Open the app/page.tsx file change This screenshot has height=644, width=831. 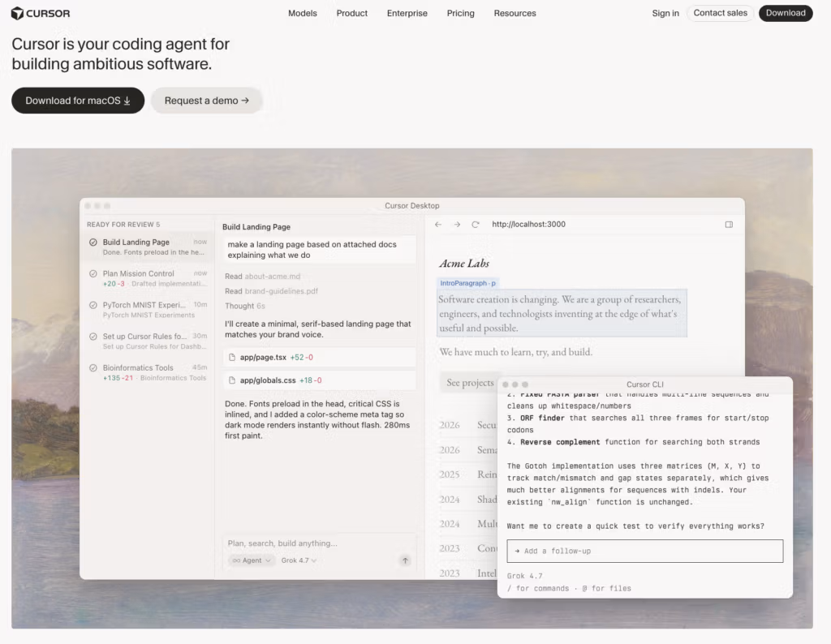(320, 358)
